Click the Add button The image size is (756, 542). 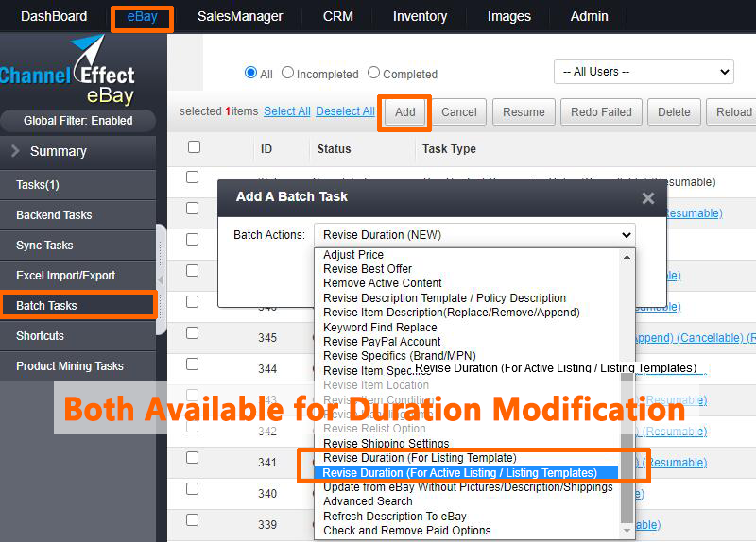[405, 112]
